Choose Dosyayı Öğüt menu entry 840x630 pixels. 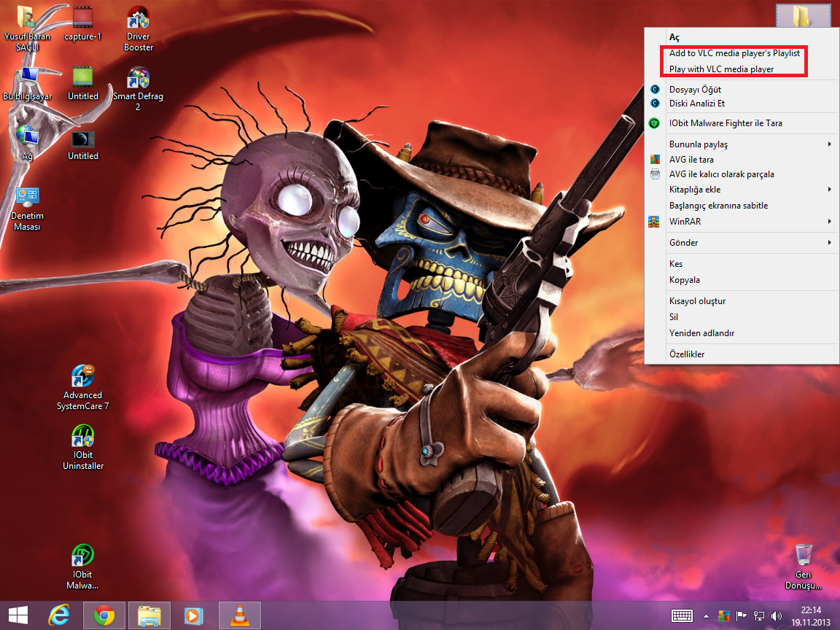(x=742, y=90)
